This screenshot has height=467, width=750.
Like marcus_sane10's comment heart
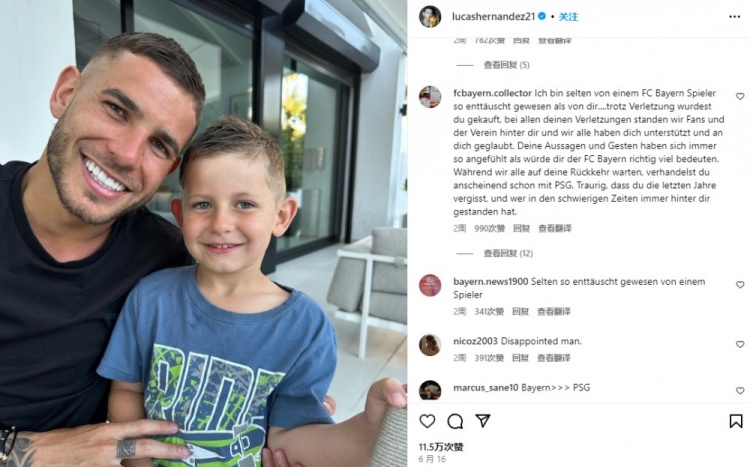point(740,390)
